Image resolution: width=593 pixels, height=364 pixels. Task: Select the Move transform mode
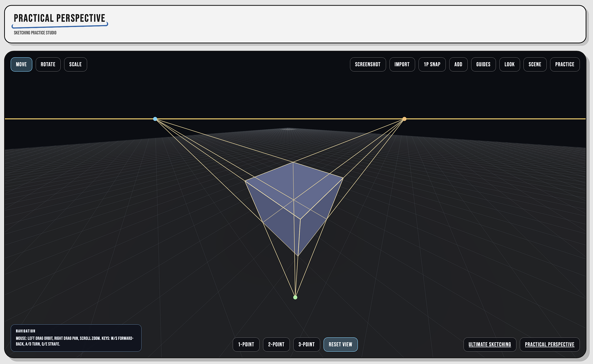tap(21, 64)
